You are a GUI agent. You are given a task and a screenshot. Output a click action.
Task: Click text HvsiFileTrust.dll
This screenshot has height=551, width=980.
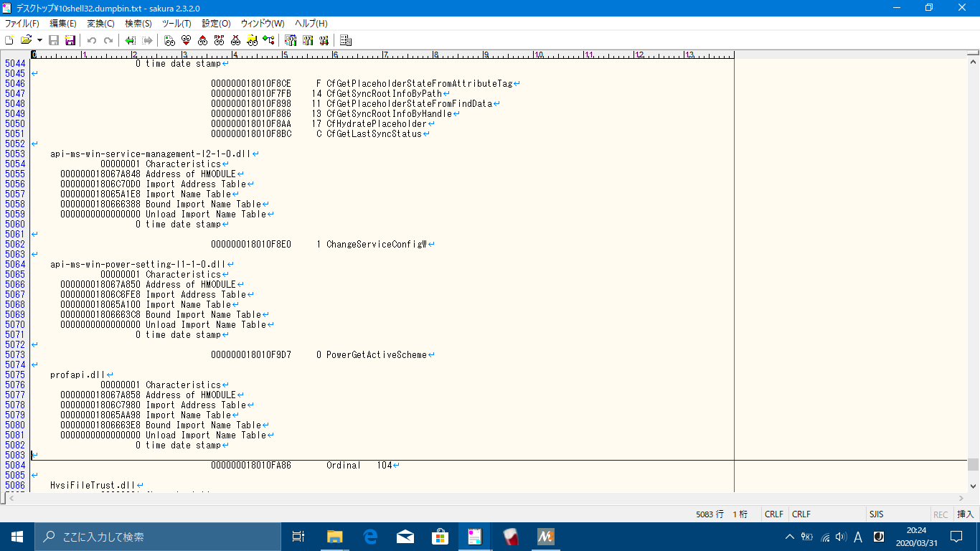coord(93,485)
